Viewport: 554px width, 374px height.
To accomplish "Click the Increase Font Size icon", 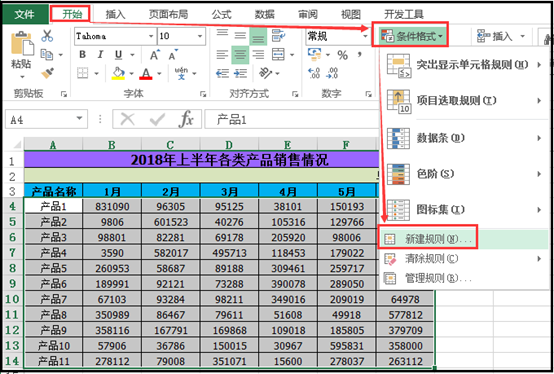I will pyautogui.click(x=155, y=55).
